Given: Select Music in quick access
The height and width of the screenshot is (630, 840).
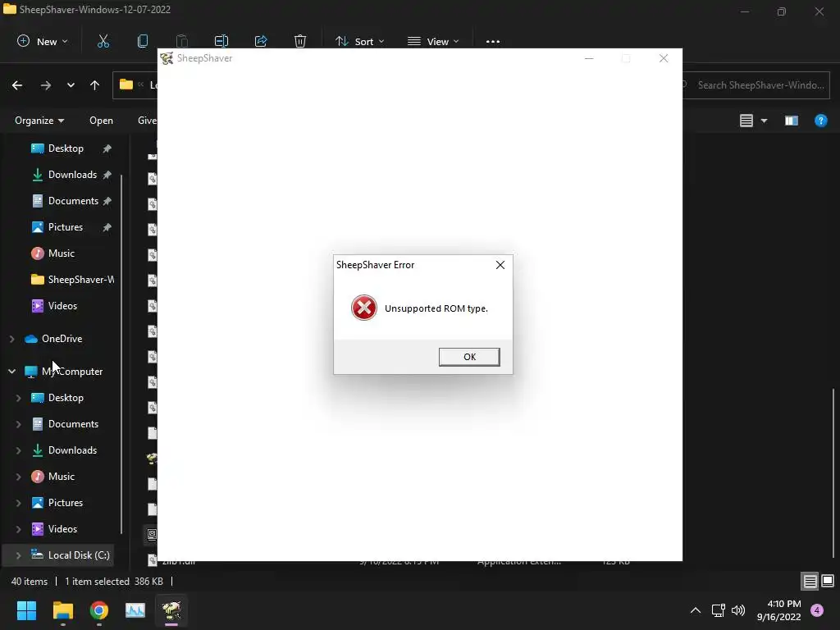Looking at the screenshot, I should pos(61,253).
